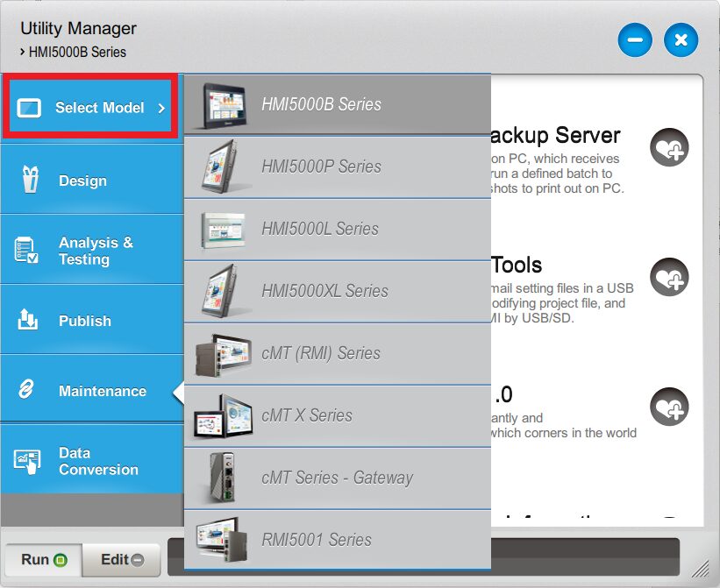
Task: Click the heart-plus icon beside Tools
Action: (x=669, y=277)
